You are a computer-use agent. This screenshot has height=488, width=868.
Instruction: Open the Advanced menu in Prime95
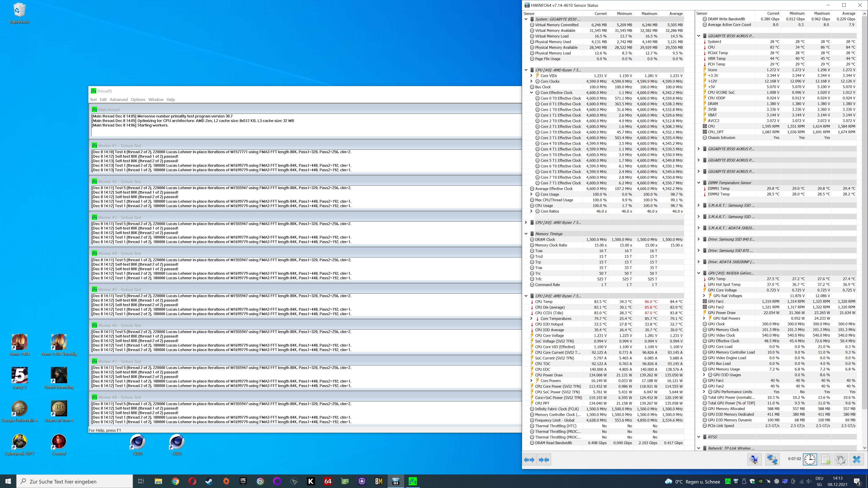pos(119,100)
